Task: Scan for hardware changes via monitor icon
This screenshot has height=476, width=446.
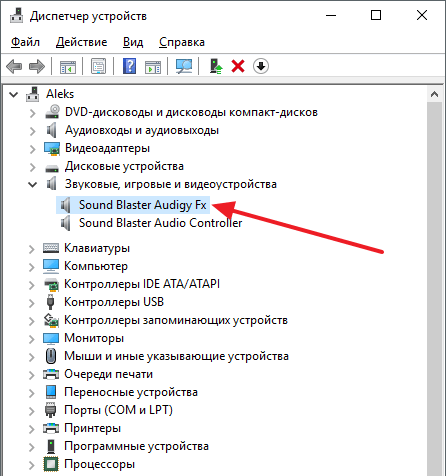Action: [x=184, y=66]
